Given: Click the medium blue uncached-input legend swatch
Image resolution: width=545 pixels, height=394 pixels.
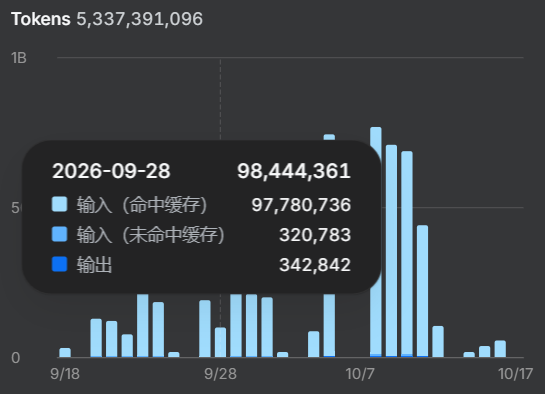Looking at the screenshot, I should coord(59,234).
